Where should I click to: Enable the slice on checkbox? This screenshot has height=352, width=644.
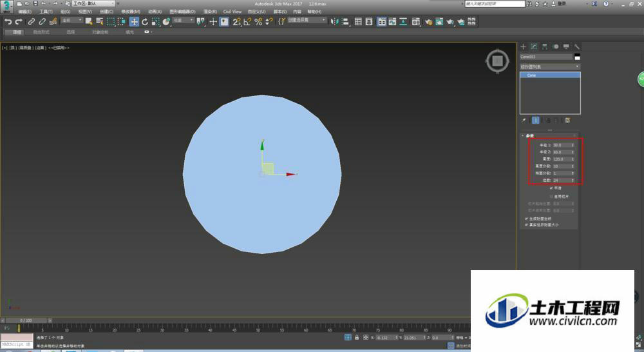[x=552, y=197]
